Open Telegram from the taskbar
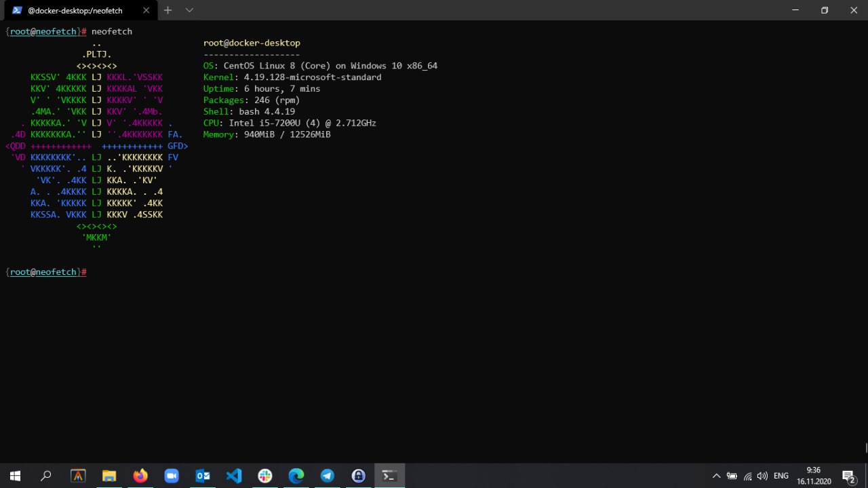 tap(328, 476)
